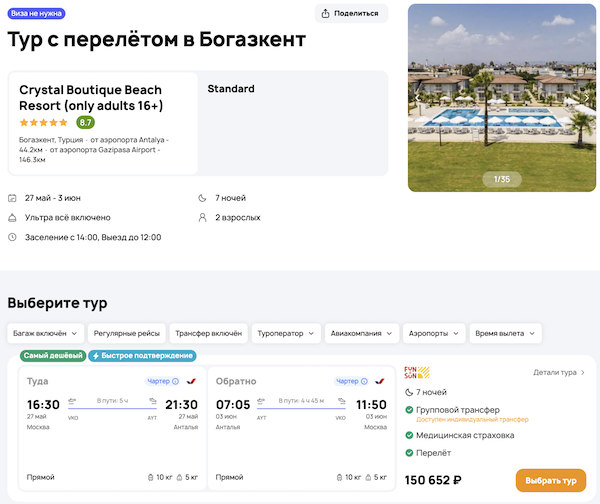Toggle the Регулярные рейсы filter
This screenshot has width=600, height=504.
[124, 333]
